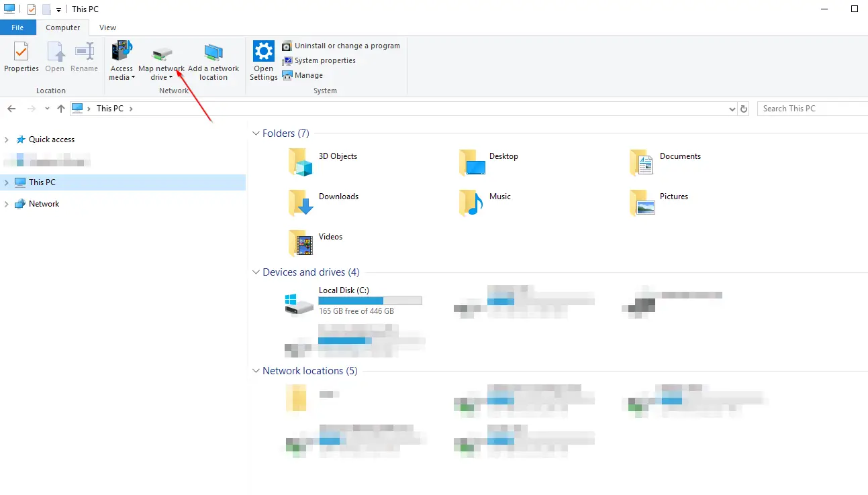Select the Downloads folder icon
This screenshot has height=495, width=868.
[x=300, y=203]
